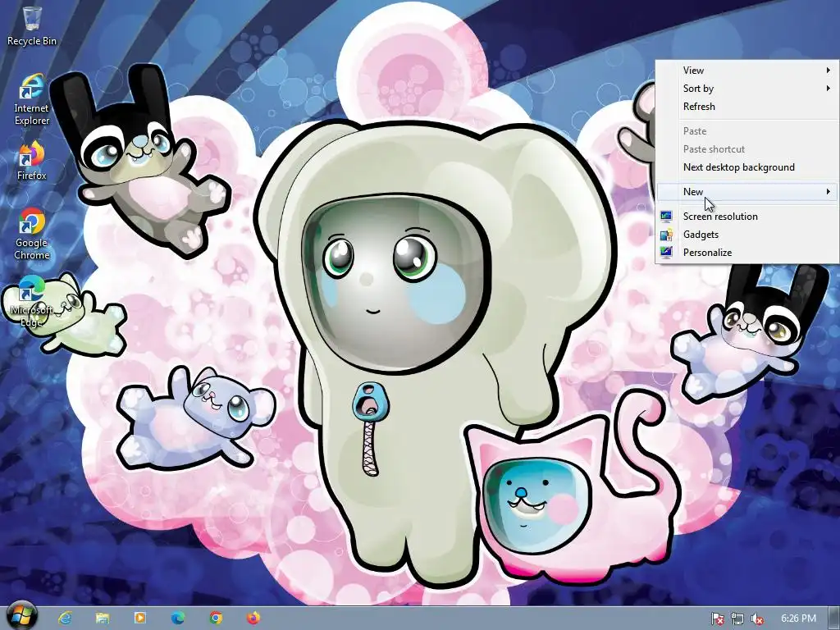Open Windows Media Player from taskbar
Screen dimensions: 840x630
pyautogui.click(x=139, y=618)
